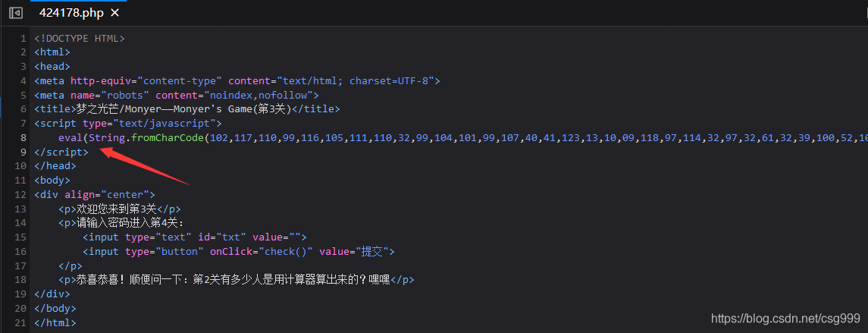Click the opening <body> tag
The height and width of the screenshot is (333, 868).
click(x=52, y=180)
